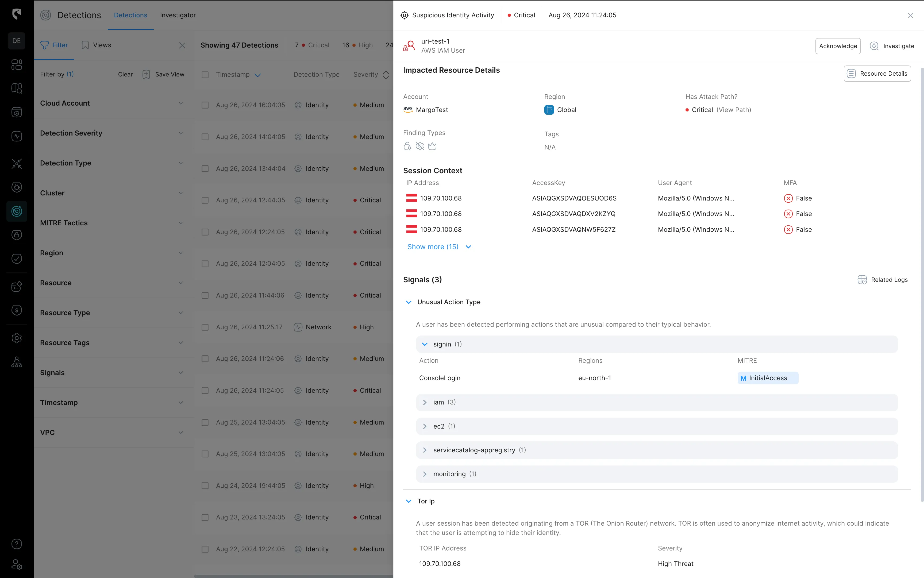Open the cluster sparks icon in sidebar
924x578 pixels.
click(16, 164)
